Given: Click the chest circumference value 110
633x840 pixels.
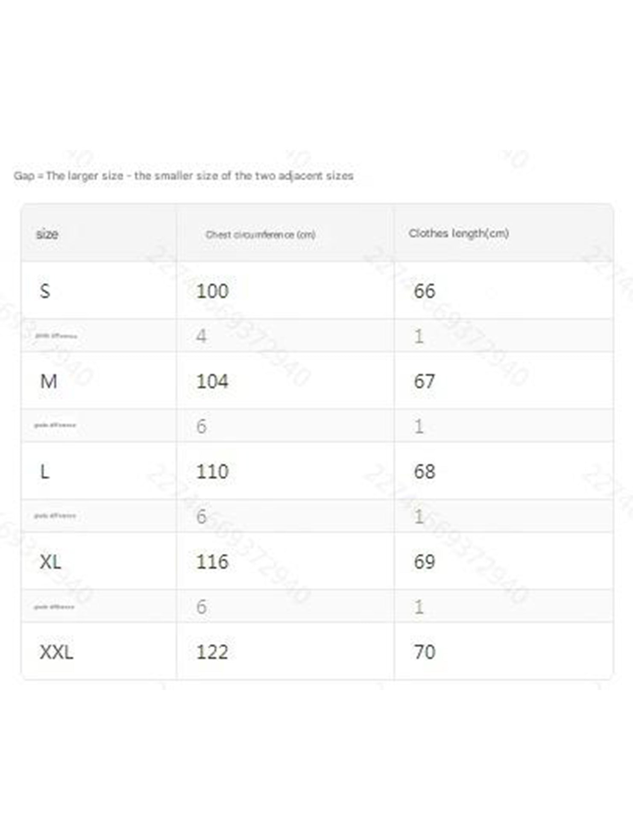Looking at the screenshot, I should click(x=212, y=472).
